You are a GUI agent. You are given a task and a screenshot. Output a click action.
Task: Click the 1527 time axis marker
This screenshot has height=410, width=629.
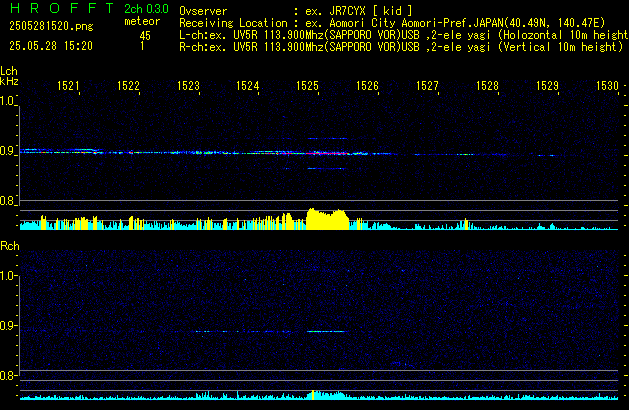click(x=427, y=86)
